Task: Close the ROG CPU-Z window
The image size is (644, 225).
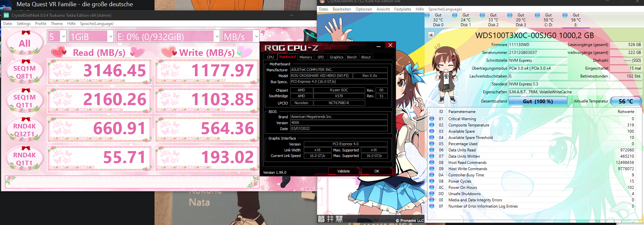Action: 390,45
